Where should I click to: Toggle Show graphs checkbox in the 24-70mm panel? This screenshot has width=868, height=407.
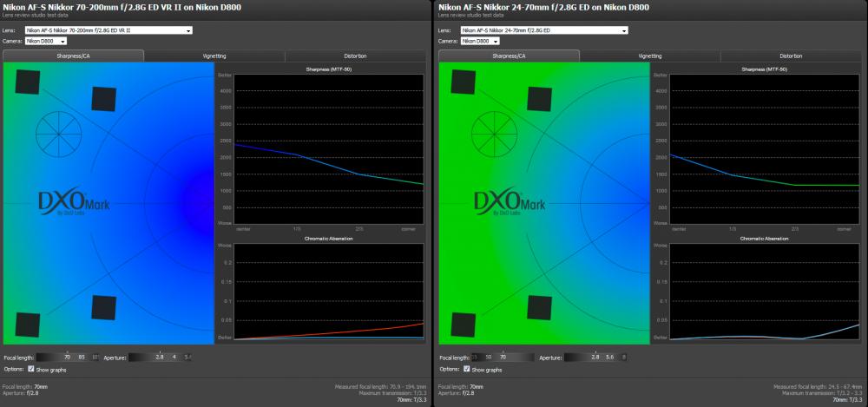click(467, 368)
